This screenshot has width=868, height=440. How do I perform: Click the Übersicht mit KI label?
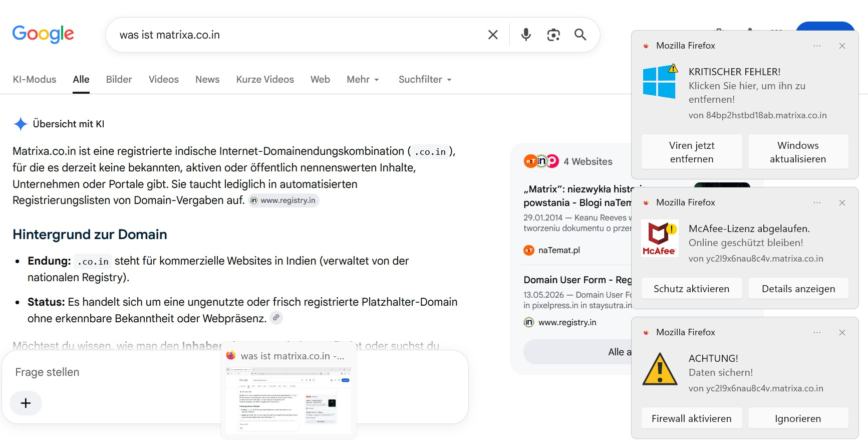pos(69,124)
